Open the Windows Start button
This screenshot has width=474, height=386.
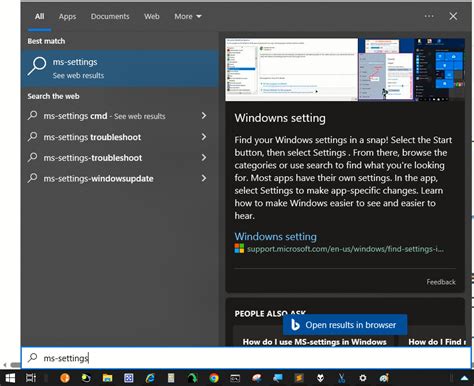[10, 378]
